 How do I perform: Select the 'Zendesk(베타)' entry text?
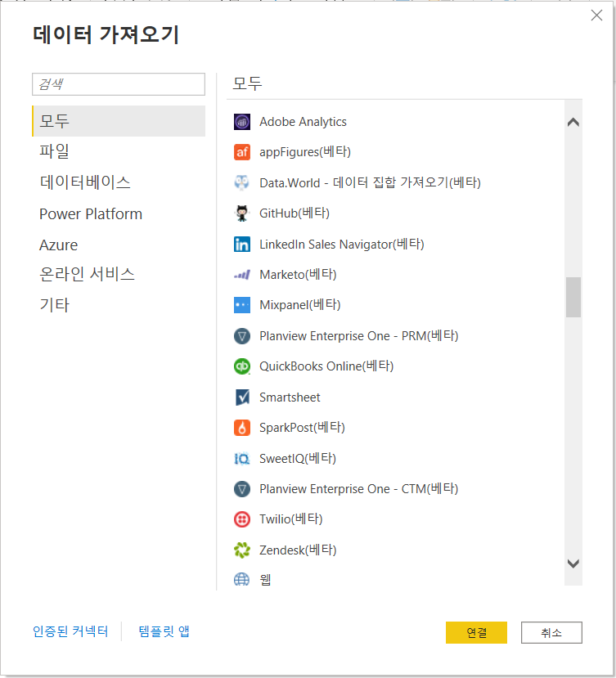(x=298, y=550)
